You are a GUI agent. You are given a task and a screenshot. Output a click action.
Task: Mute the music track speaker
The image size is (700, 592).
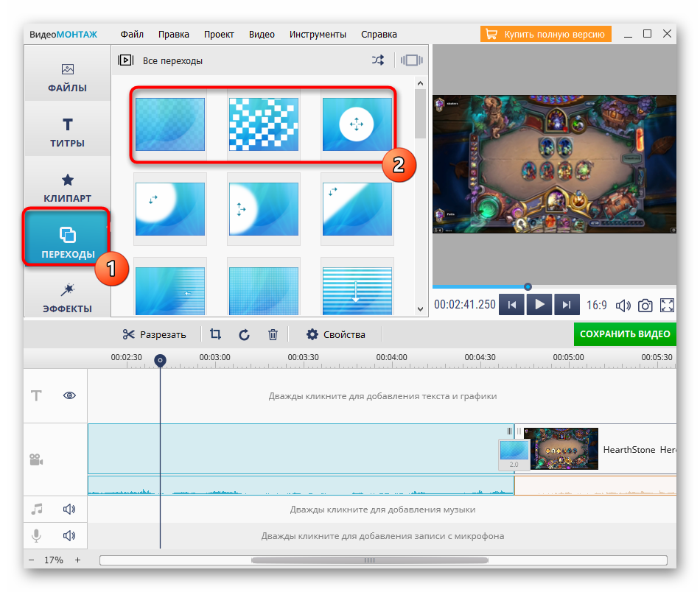pos(69,509)
